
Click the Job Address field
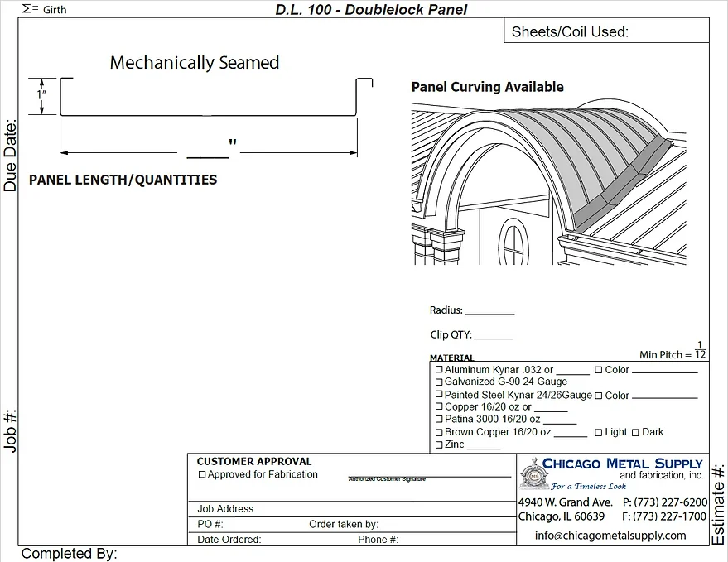[x=352, y=509]
